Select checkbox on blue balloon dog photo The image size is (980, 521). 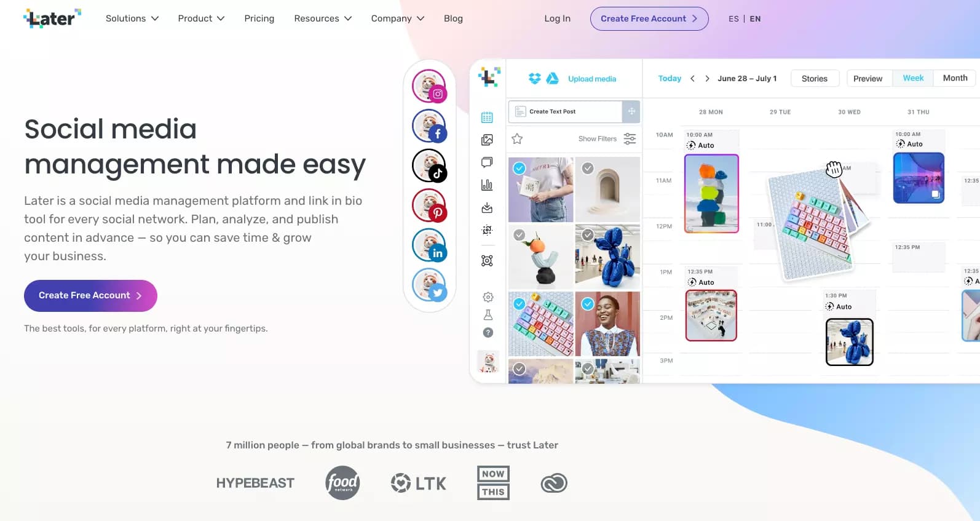coord(588,235)
